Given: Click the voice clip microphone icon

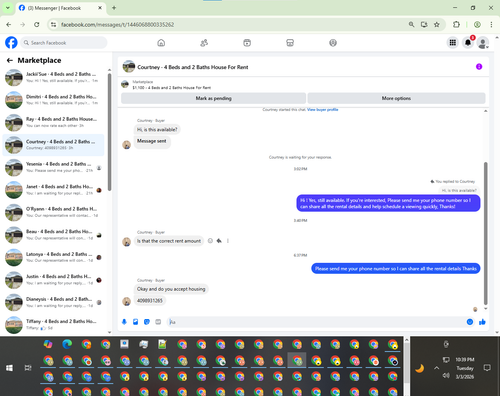Looking at the screenshot, I should click(124, 322).
